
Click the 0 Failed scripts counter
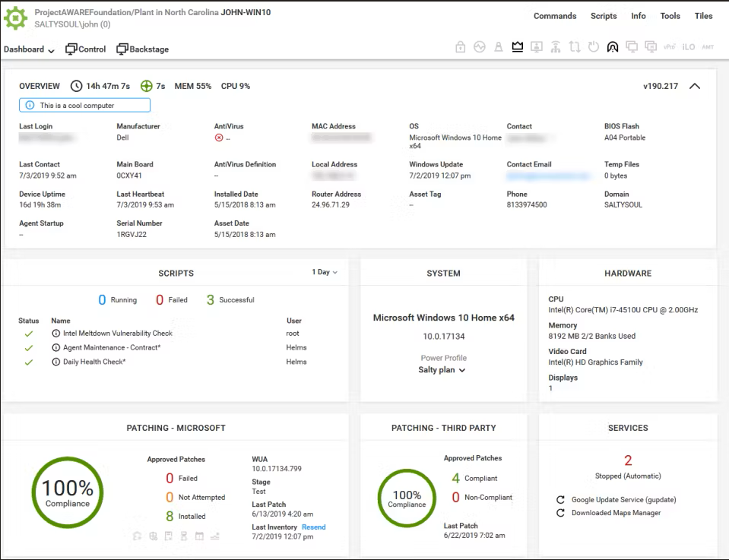click(x=172, y=299)
